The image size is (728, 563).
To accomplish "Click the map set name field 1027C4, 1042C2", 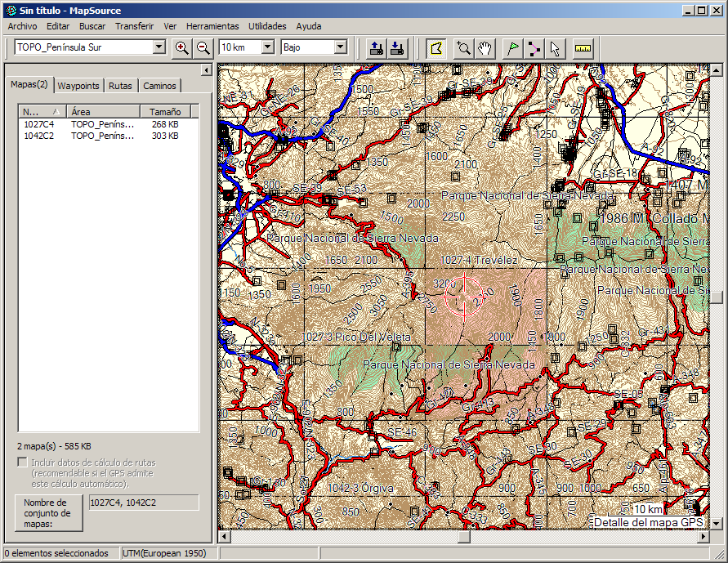I will [x=144, y=503].
